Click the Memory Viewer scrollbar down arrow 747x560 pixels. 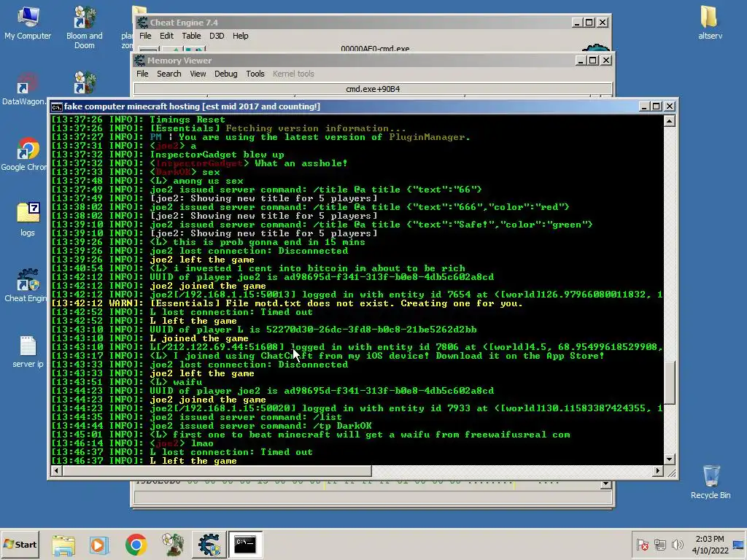[x=605, y=484]
